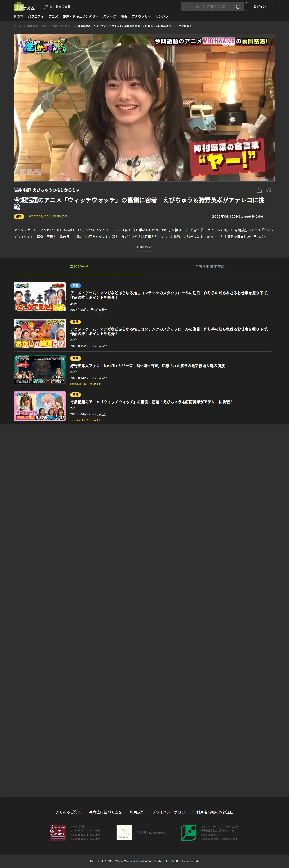
Task: Click the JASRAC license logo
Action: click(58, 832)
